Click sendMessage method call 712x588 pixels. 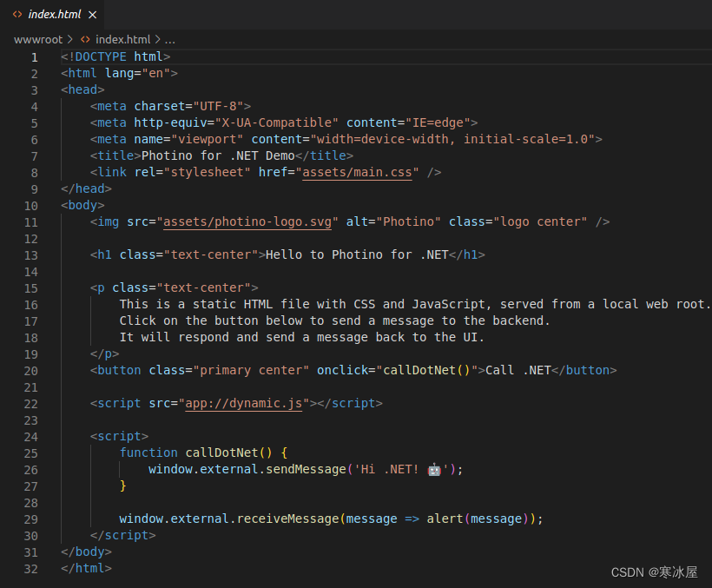[306, 470]
